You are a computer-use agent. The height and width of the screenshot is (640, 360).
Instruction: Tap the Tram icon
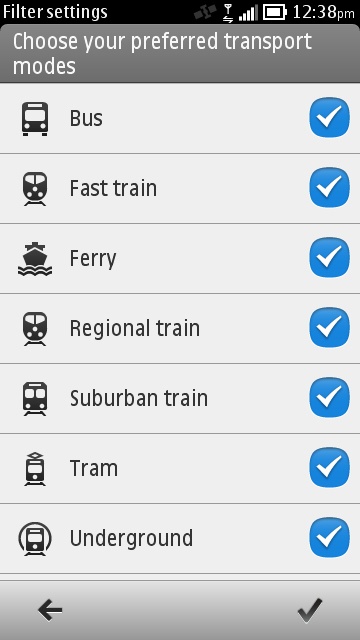click(35, 469)
